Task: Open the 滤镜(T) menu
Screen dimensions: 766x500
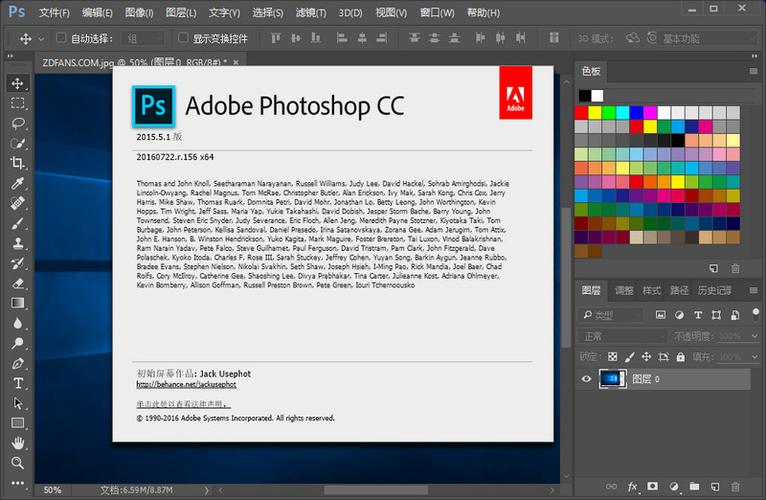Action: click(311, 13)
